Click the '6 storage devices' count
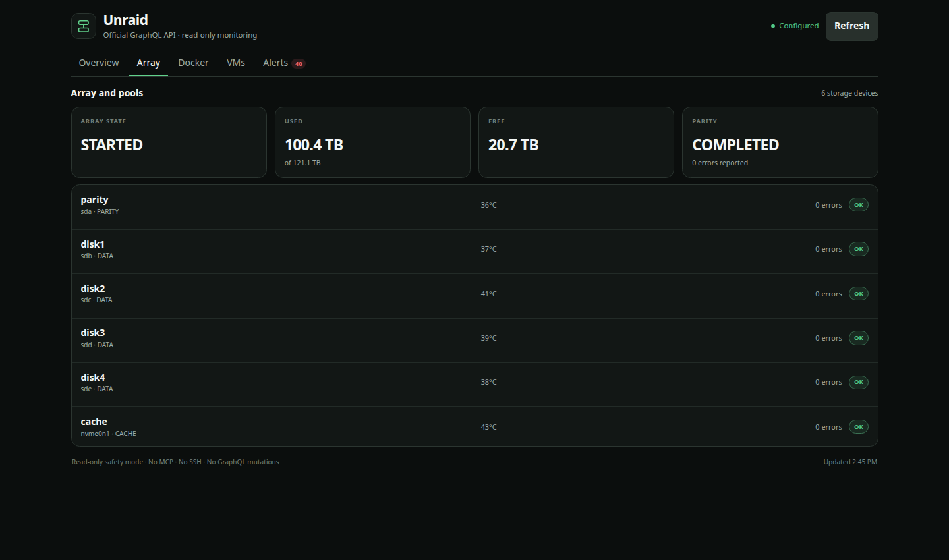 point(849,93)
